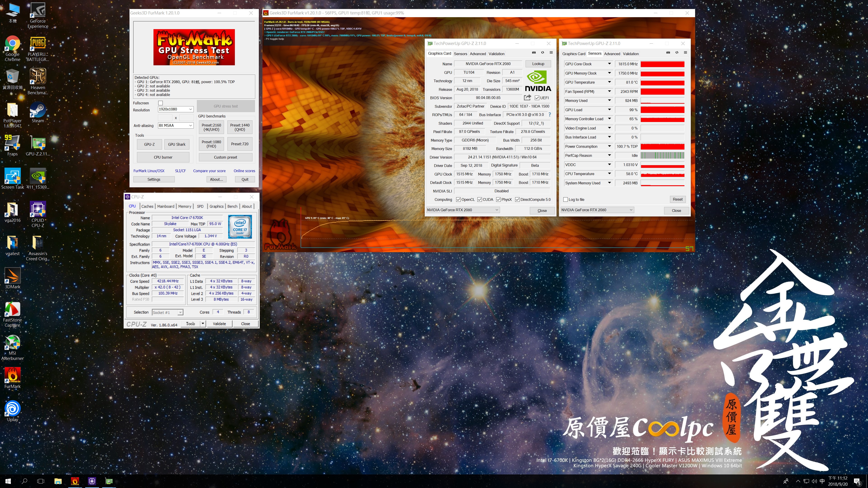Toggle Fullscreen checkbox in FurMark

tap(160, 103)
